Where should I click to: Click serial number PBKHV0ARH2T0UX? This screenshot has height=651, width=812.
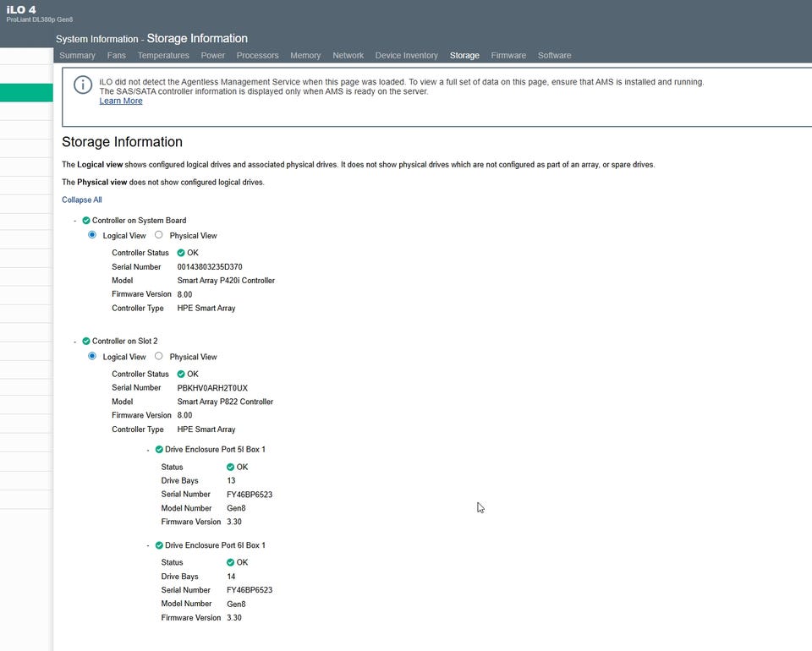(212, 388)
